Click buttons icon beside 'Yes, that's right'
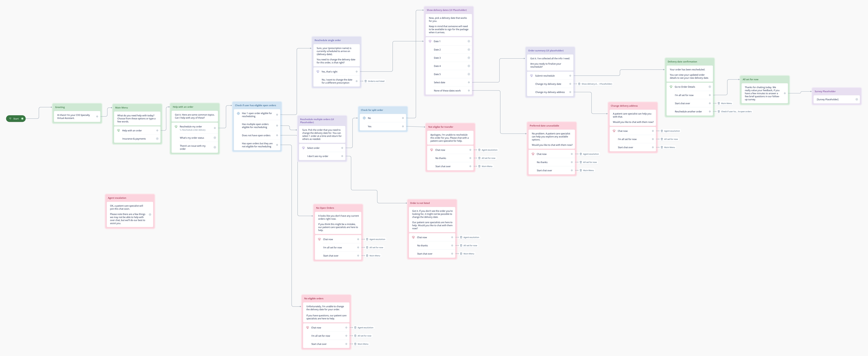Viewport: 868px width, 356px height. (318, 72)
